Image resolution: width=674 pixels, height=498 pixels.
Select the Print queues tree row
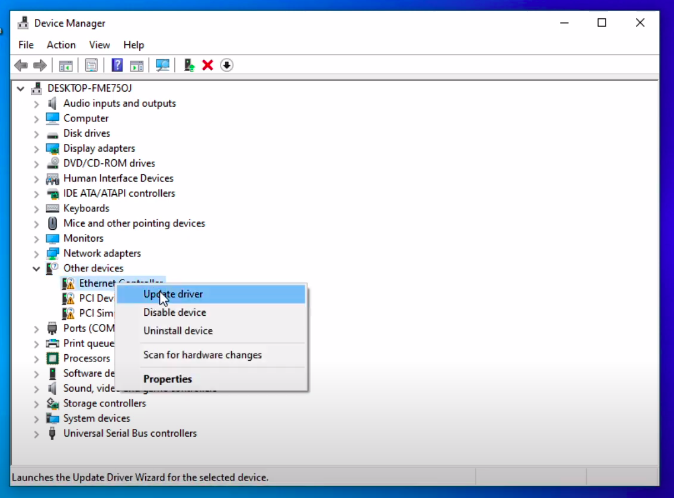click(x=89, y=343)
